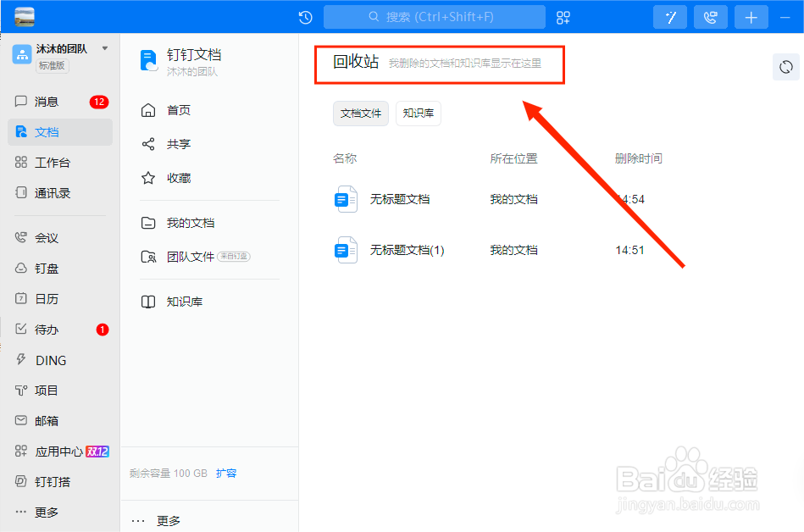This screenshot has height=532, width=804.
Task: Open history with the clock-arrow icon
Action: coord(305,16)
